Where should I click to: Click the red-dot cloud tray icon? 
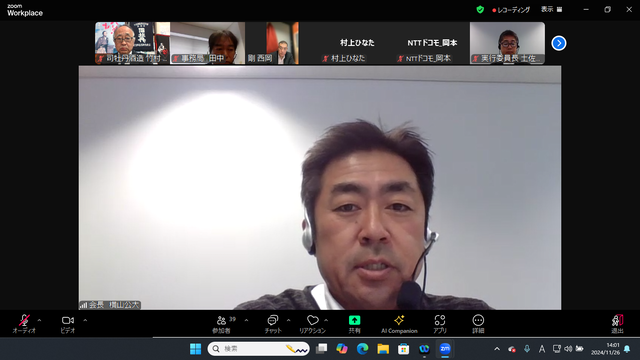pos(512,349)
